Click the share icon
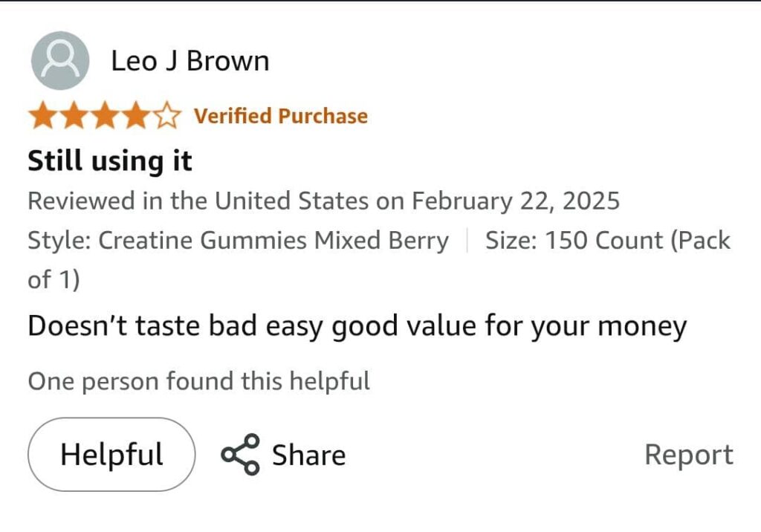 241,454
